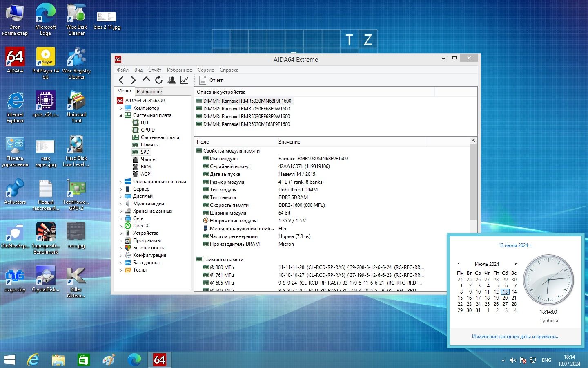The image size is (588, 368).
Task: Refresh the AIDA64 data view
Action: (x=159, y=80)
